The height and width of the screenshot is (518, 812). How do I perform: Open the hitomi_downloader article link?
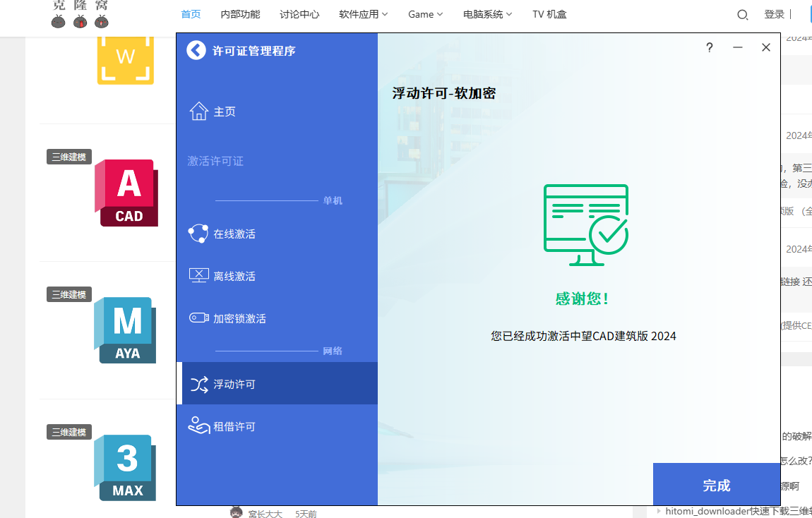pyautogui.click(x=739, y=511)
